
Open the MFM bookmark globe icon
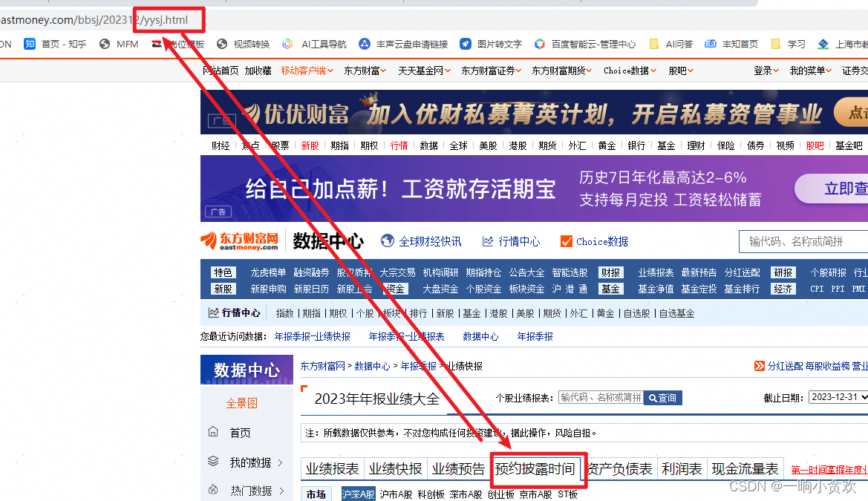point(105,44)
